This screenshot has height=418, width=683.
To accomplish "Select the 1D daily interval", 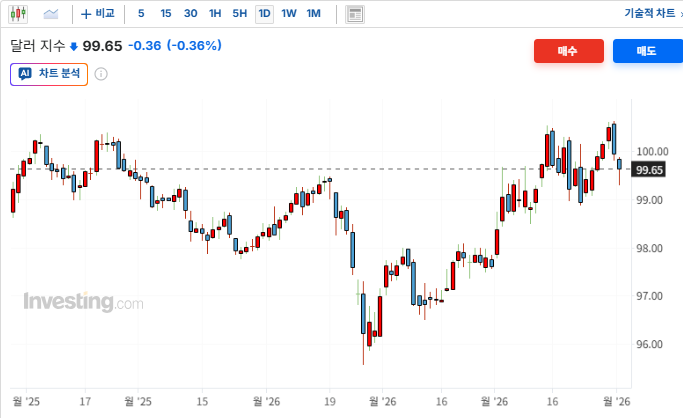I will tap(264, 14).
